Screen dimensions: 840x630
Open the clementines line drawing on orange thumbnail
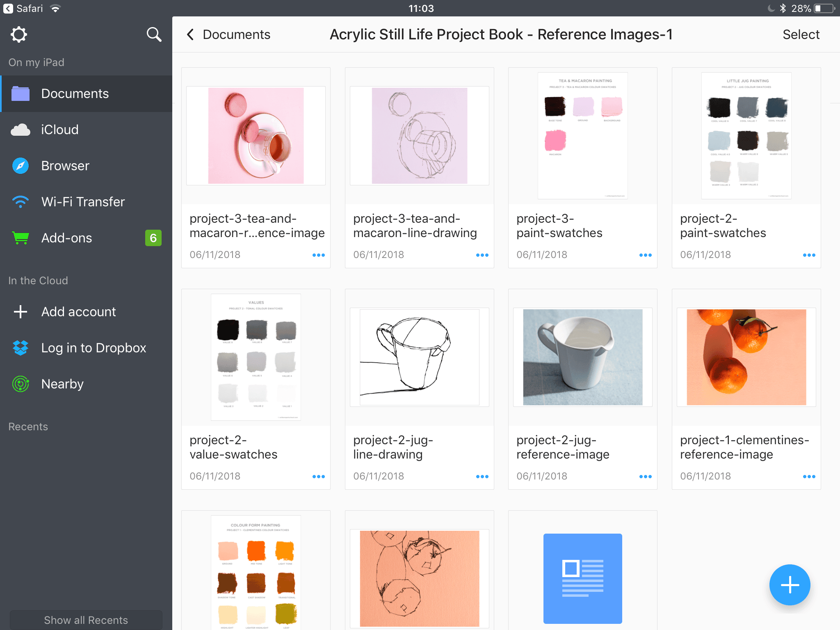coord(420,579)
